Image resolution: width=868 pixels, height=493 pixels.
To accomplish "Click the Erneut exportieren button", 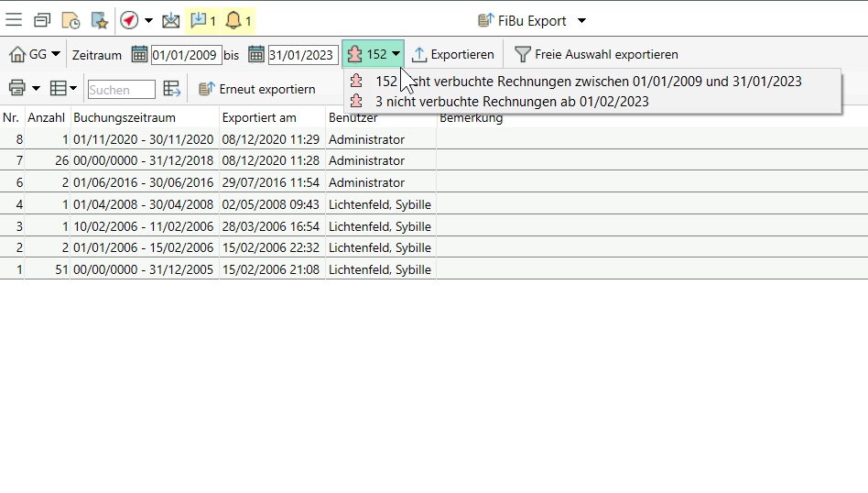I will click(x=257, y=89).
